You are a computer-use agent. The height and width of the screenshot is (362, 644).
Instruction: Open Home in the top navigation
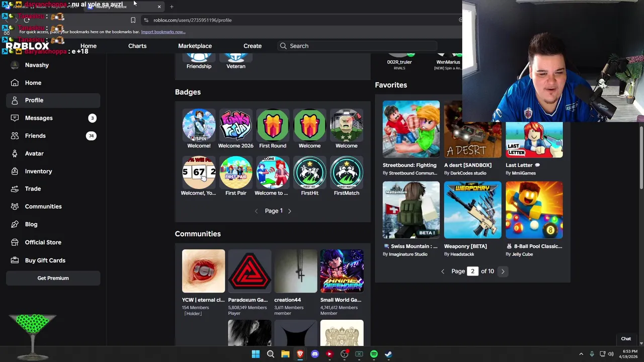point(89,46)
